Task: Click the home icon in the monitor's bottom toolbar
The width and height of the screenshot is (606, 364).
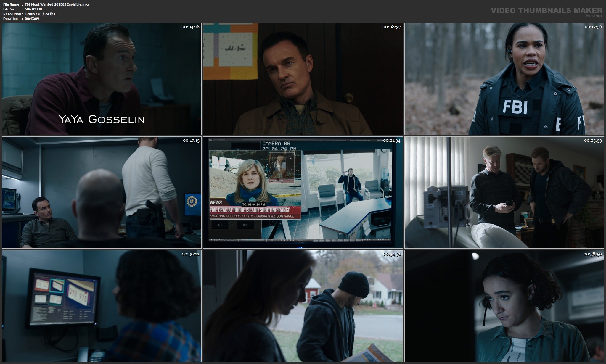Action: click(x=211, y=240)
